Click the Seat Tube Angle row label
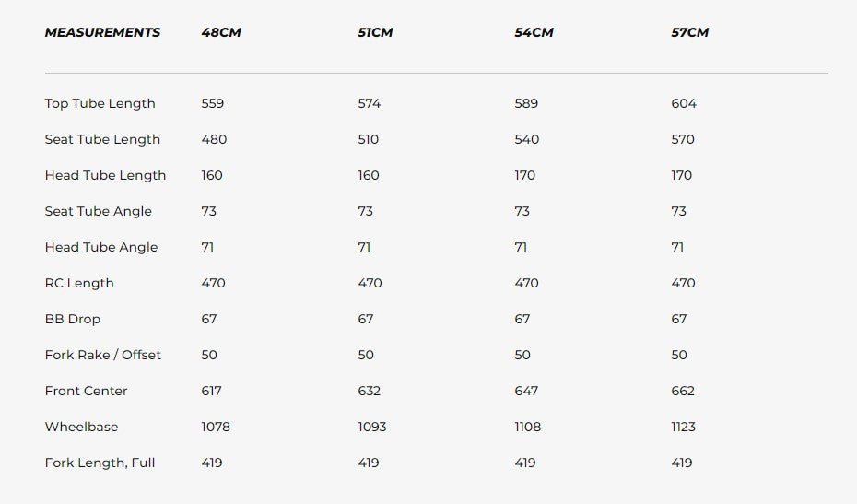The height and width of the screenshot is (504, 857). 99,212
